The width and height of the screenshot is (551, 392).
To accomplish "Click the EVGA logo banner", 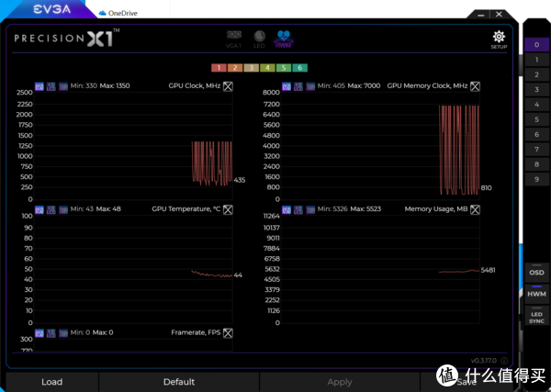I will 52,9.
